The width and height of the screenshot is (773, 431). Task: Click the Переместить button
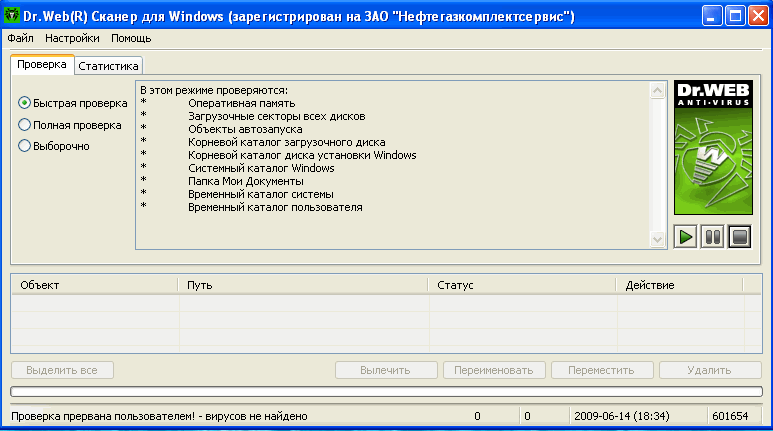point(602,370)
